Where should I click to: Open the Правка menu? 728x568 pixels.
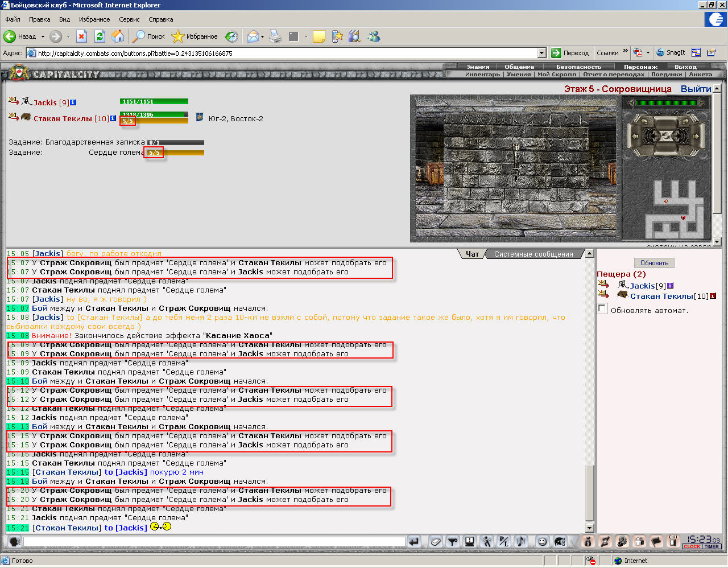(40, 19)
